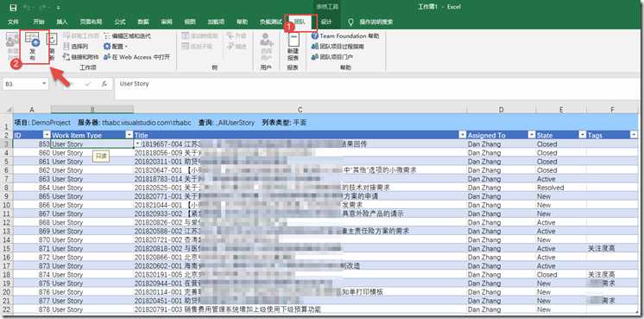Click cell with ID 853
Image resolution: width=644 pixels, height=319 pixels.
pyautogui.click(x=32, y=144)
